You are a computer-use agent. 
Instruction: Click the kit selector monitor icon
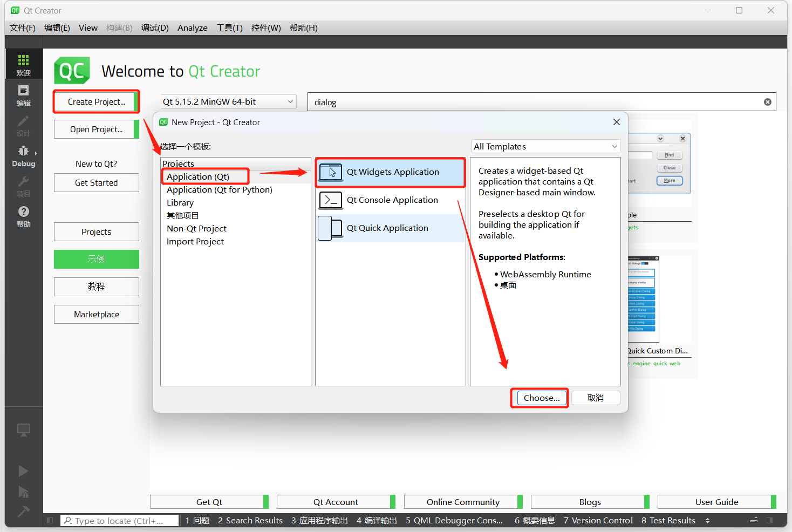pyautogui.click(x=24, y=430)
